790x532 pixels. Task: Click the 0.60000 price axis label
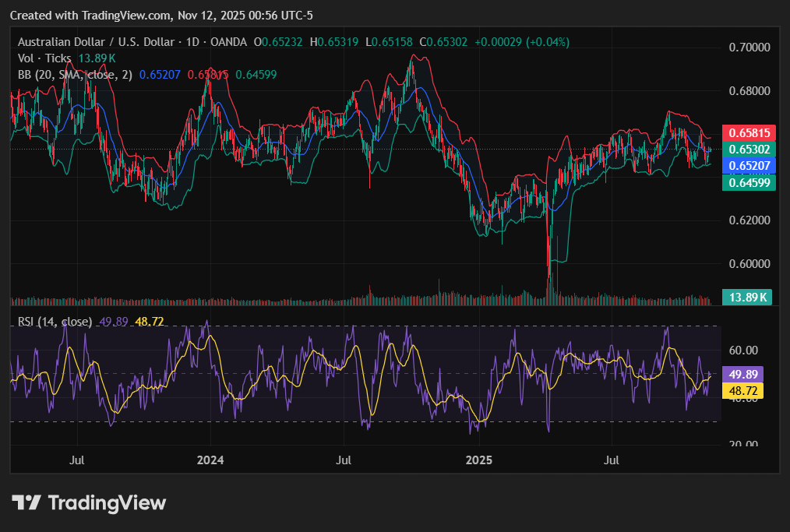tap(749, 264)
